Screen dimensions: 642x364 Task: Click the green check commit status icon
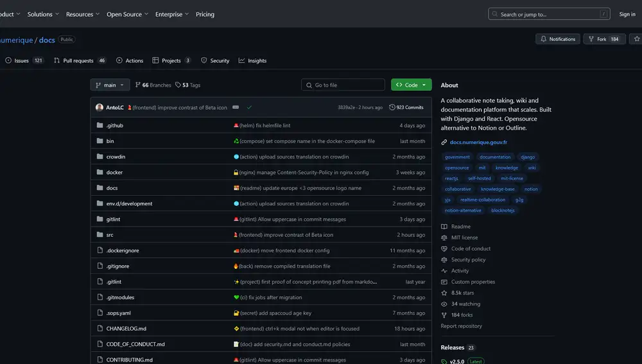click(249, 107)
